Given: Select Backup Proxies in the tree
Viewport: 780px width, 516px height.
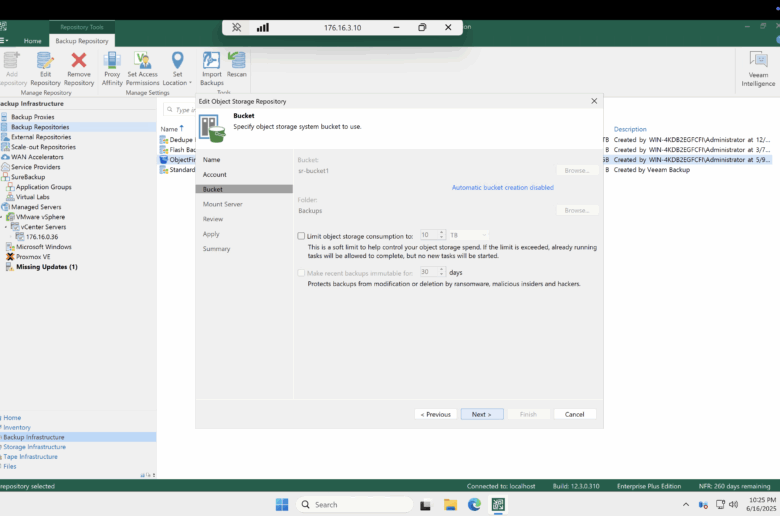Looking at the screenshot, I should pyautogui.click(x=33, y=117).
